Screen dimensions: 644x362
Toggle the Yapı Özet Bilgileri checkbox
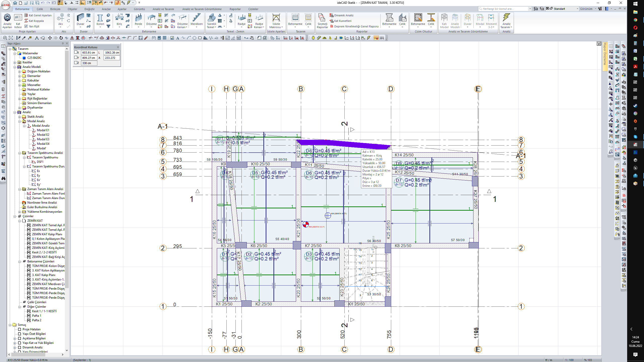click(x=19, y=334)
